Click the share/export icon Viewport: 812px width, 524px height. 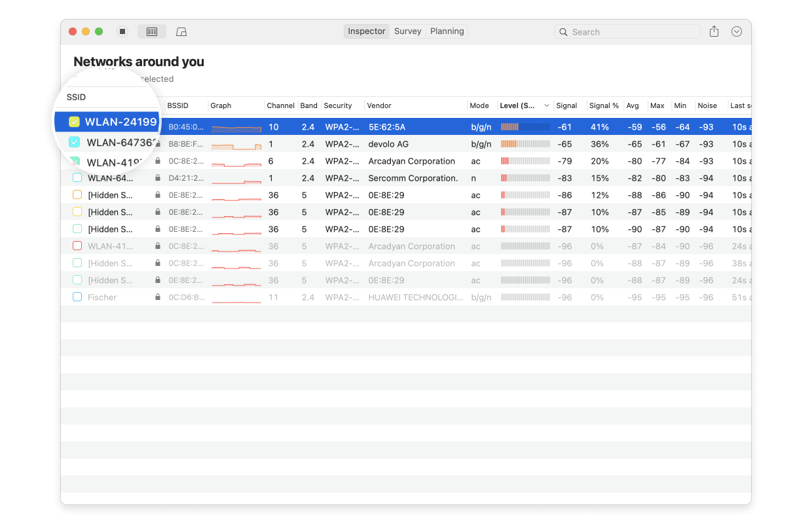pyautogui.click(x=714, y=31)
